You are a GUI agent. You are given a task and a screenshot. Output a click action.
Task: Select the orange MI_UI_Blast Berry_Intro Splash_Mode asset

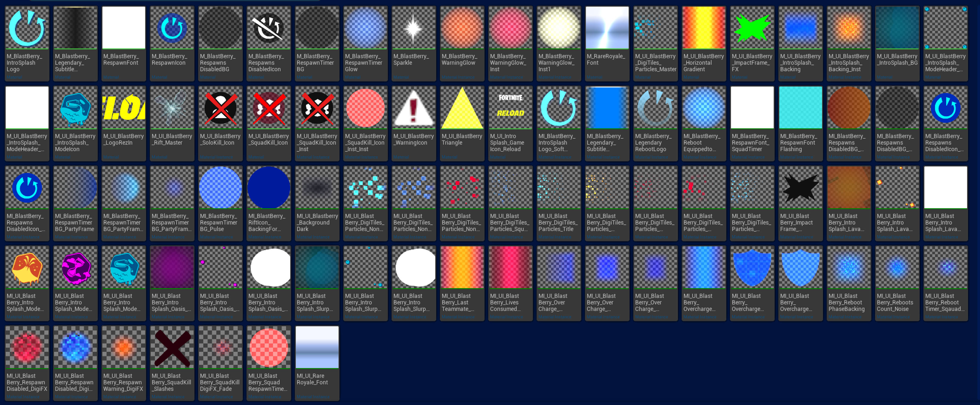[x=27, y=268]
